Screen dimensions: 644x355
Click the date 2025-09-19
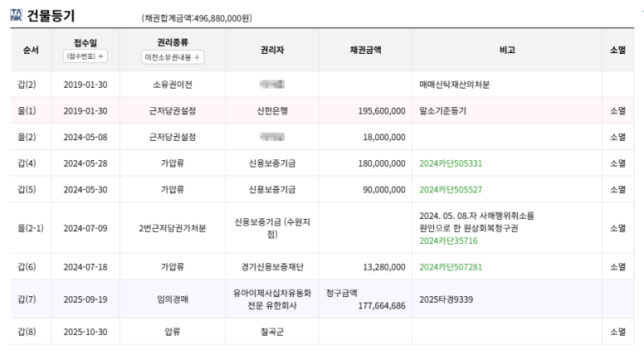pyautogui.click(x=85, y=299)
